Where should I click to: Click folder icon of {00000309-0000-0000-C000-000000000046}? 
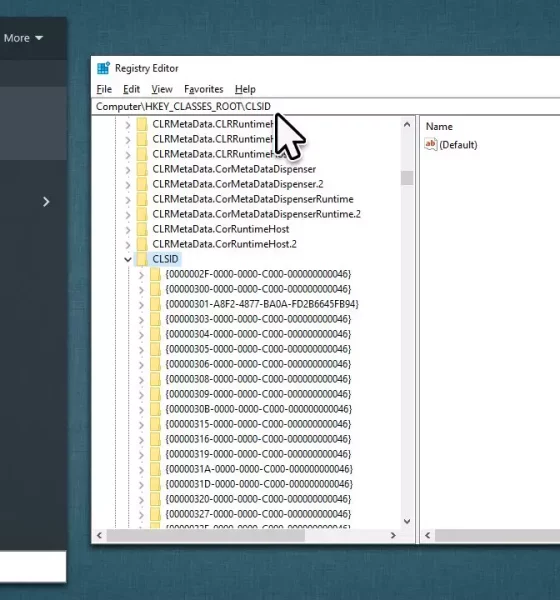coord(155,394)
